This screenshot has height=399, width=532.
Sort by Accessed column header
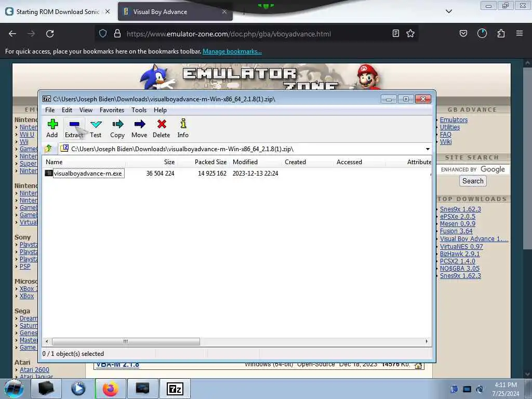(x=360, y=162)
